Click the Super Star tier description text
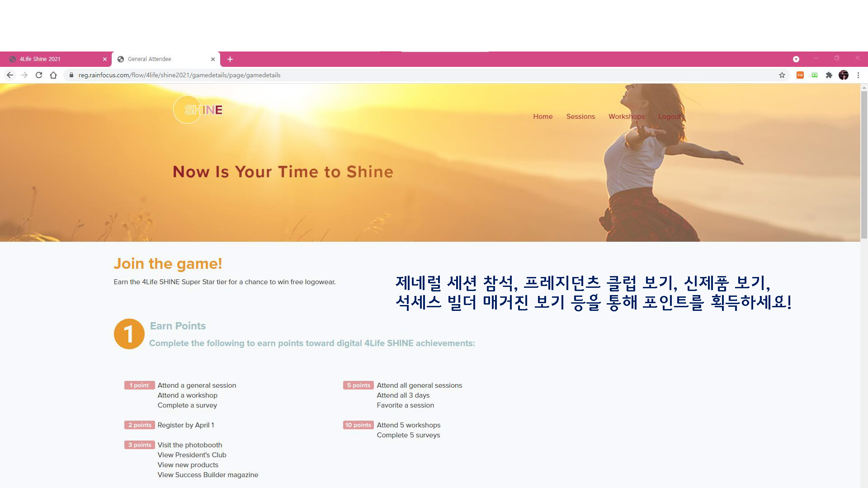868x488 pixels. tap(225, 282)
